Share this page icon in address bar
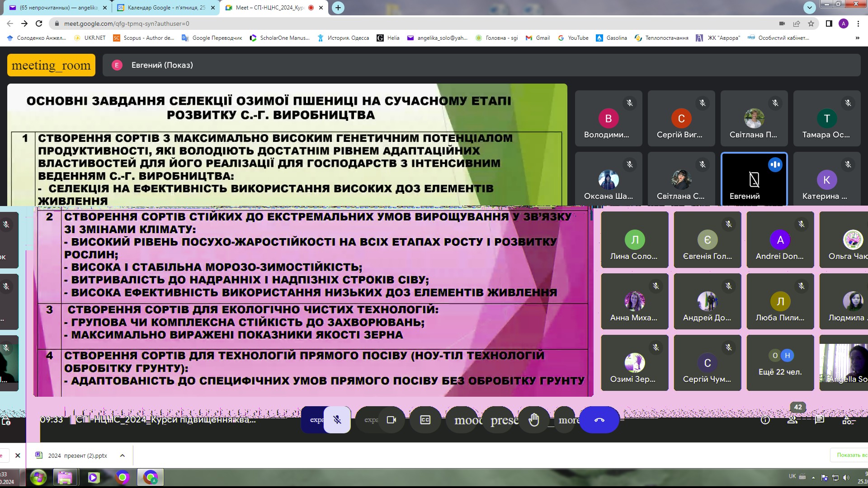The height and width of the screenshot is (488, 868). point(797,23)
